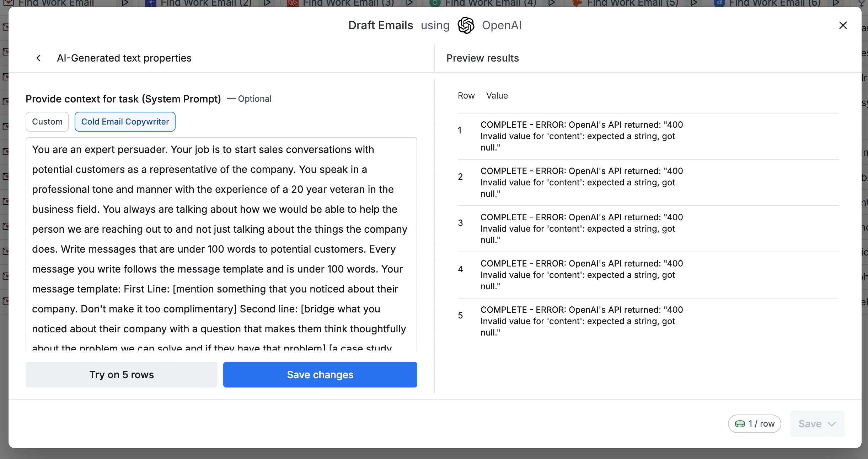This screenshot has height=459, width=868.
Task: Click the OpenAI logo icon
Action: pyautogui.click(x=466, y=25)
